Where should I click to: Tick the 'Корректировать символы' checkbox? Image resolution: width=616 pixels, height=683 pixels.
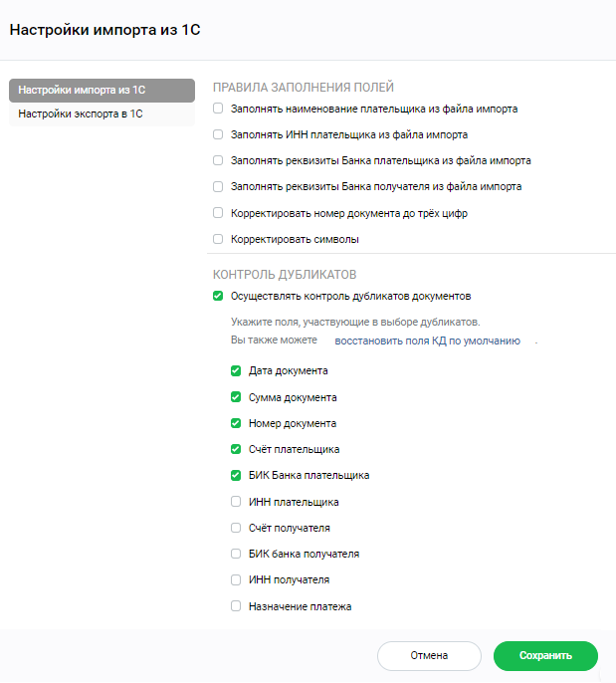coord(218,239)
